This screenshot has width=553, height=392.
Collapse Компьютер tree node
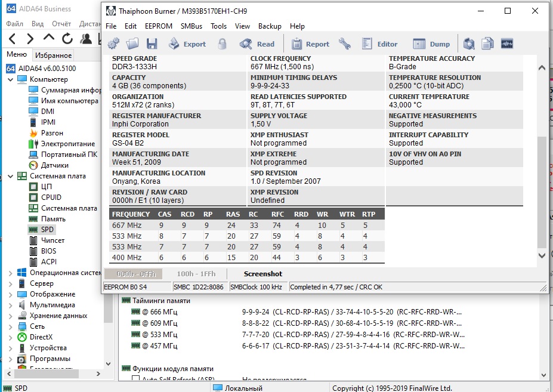[10, 79]
